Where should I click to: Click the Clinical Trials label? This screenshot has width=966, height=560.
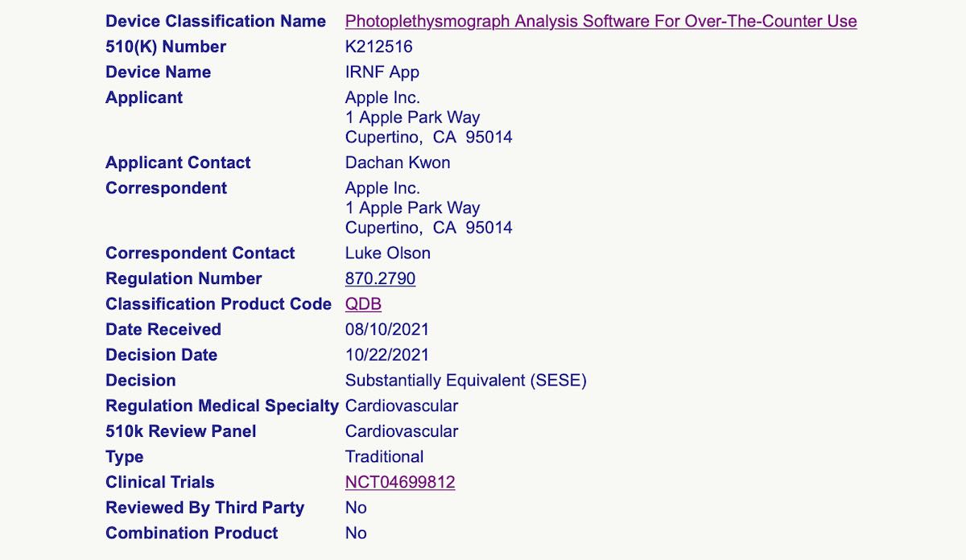coord(160,482)
